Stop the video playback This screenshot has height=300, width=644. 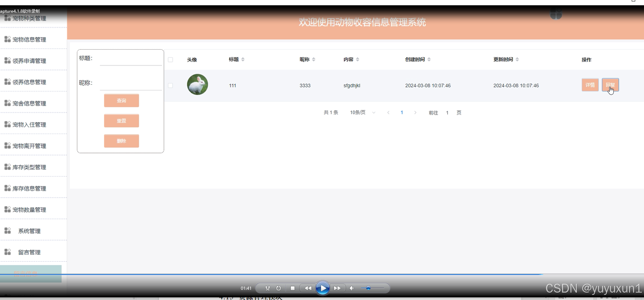point(292,288)
